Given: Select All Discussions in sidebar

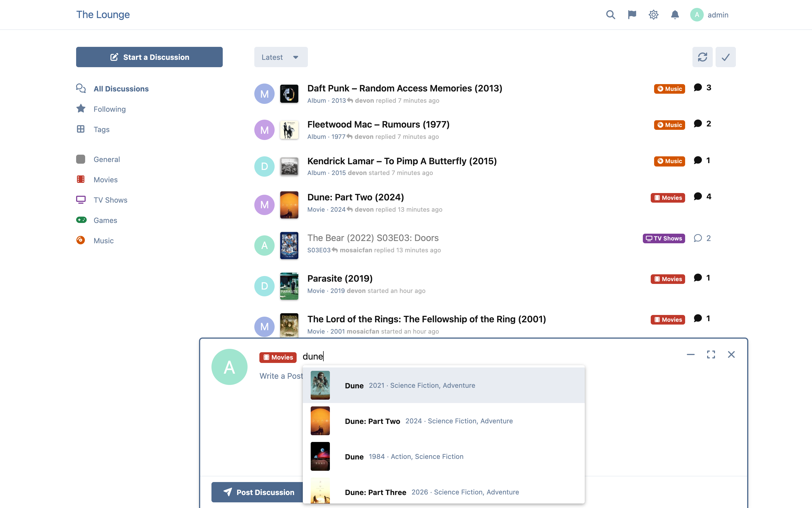Looking at the screenshot, I should coord(112,89).
